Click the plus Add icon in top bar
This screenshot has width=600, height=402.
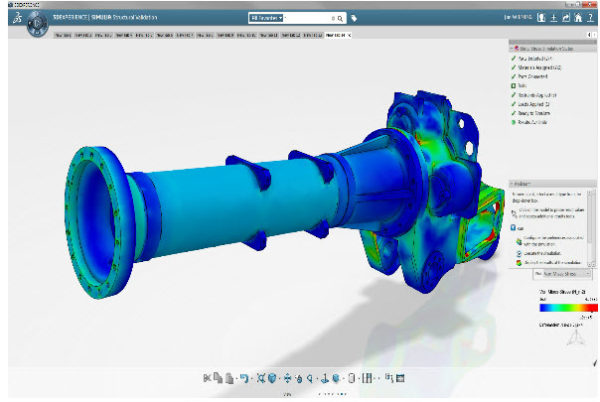[554, 18]
